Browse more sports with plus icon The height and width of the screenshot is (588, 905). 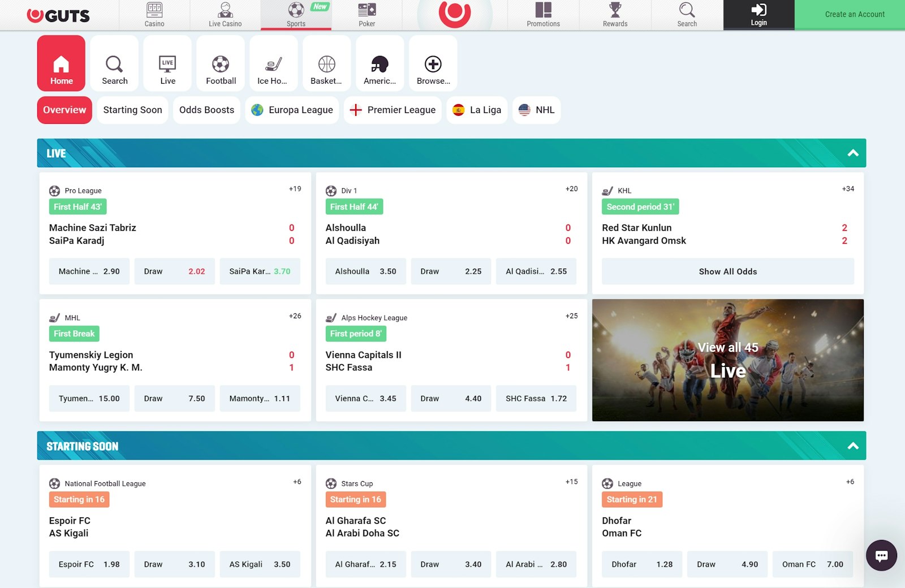coord(433,63)
